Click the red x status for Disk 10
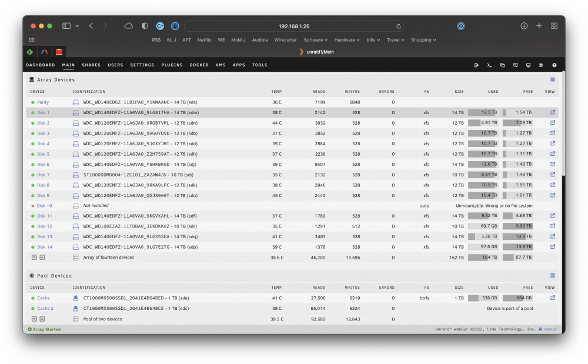 point(32,206)
